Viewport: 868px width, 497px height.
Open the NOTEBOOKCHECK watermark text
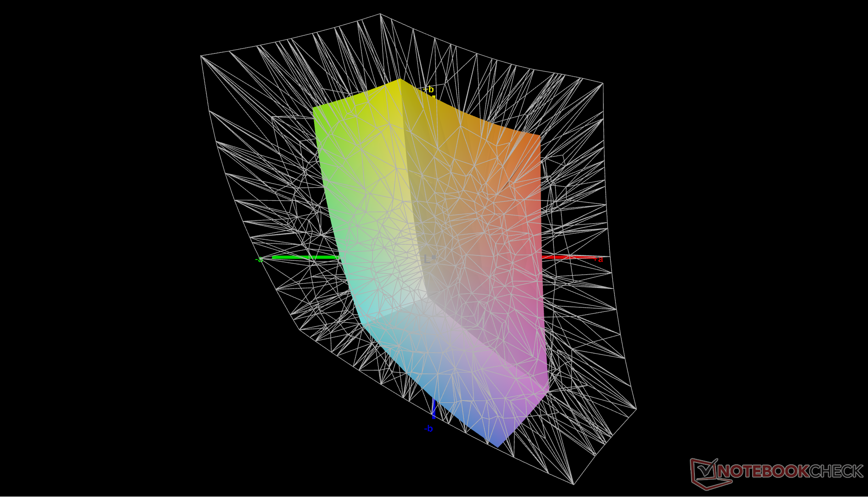coord(790,471)
